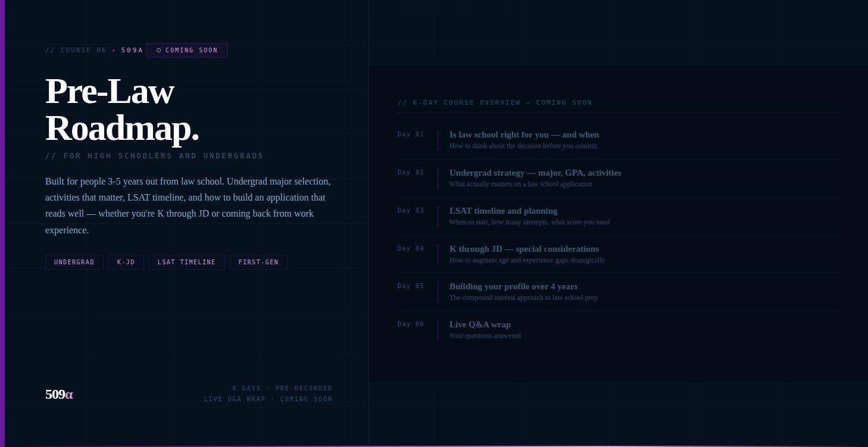The image size is (868, 447).
Task: Click the '509A' course code text
Action: [132, 51]
